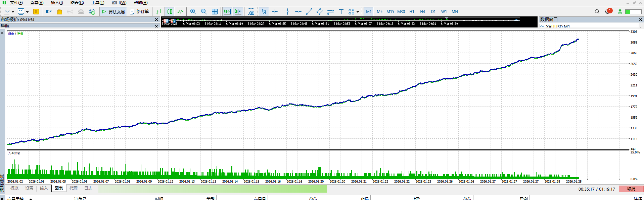The width and height of the screenshot is (644, 200).
Task: Switch to the 设置 settings tab
Action: pos(29,188)
